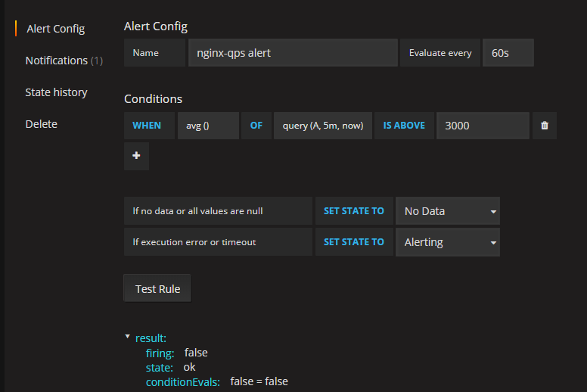Add a new condition with plus icon
Viewport: 587px width, 392px height.
point(136,156)
